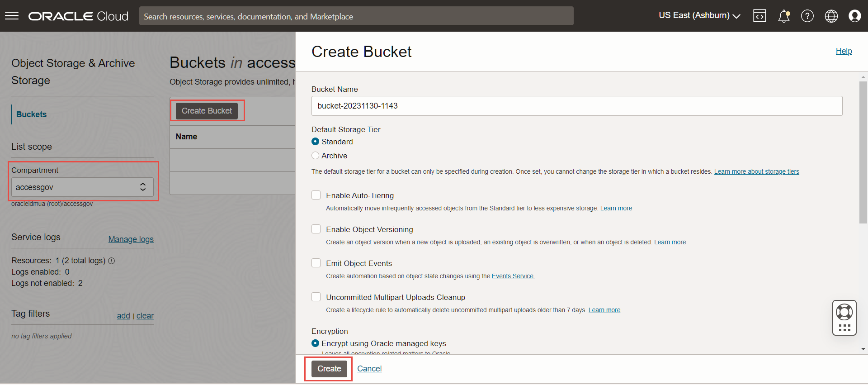Click the Manage logs link
Viewport: 868px width, 385px height.
click(131, 239)
